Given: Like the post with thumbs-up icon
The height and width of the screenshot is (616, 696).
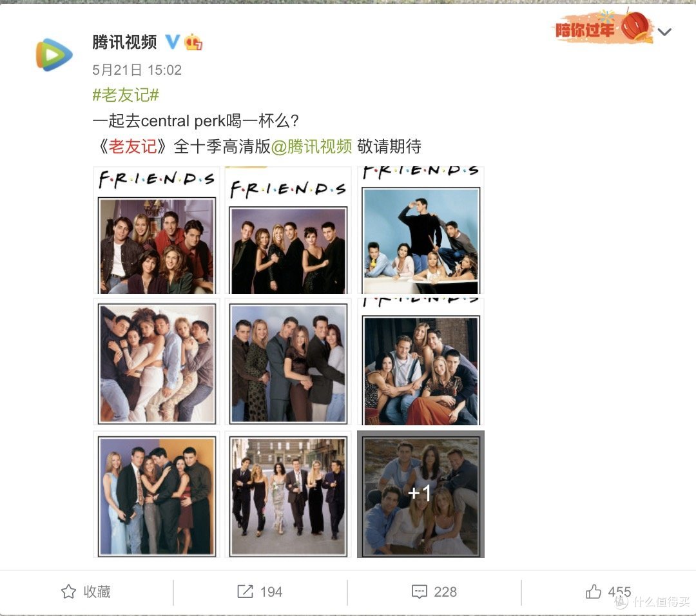Looking at the screenshot, I should pos(594,591).
